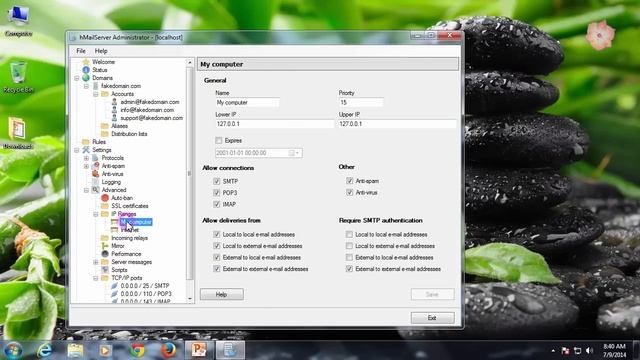This screenshot has height=360, width=640.
Task: Open PowerPoint from the taskbar
Action: pos(199,350)
